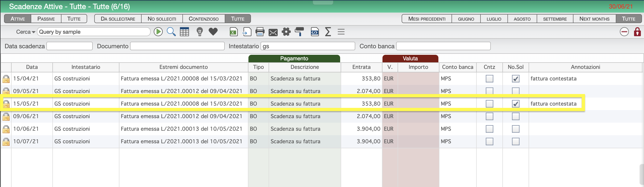Toggle Cntz checkbox on 15/04/21 row
Image resolution: width=644 pixels, height=187 pixels.
489,79
